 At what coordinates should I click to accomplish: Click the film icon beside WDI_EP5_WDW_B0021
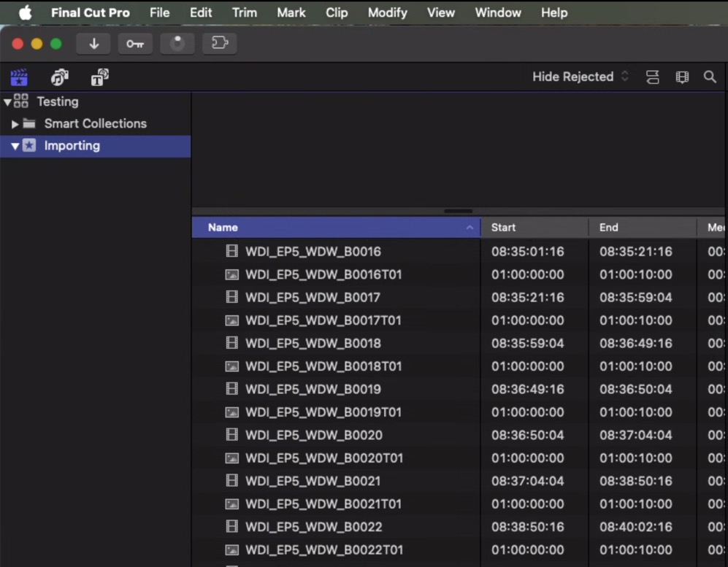tap(231, 481)
